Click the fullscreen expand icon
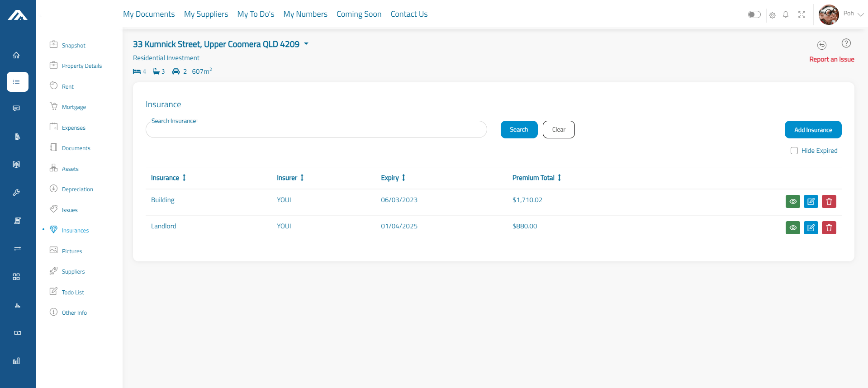 (x=802, y=14)
